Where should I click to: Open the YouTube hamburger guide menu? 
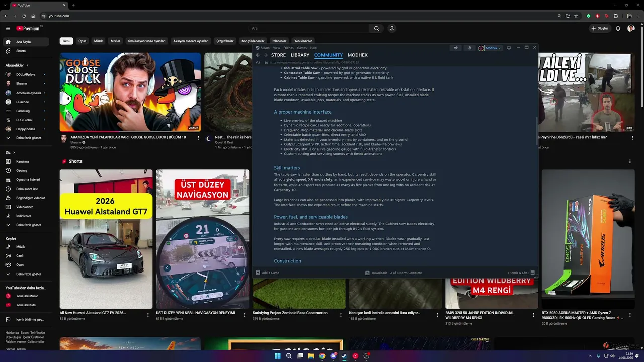[x=8, y=29]
